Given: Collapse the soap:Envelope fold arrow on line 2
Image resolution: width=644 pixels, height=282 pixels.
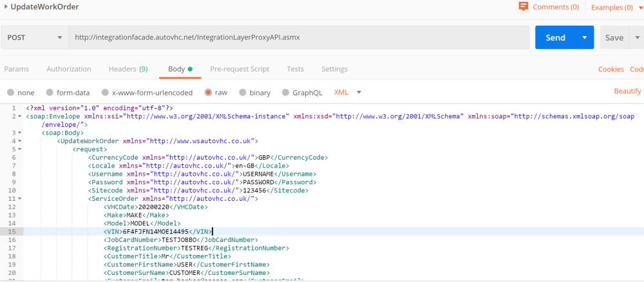Looking at the screenshot, I should (x=20, y=117).
